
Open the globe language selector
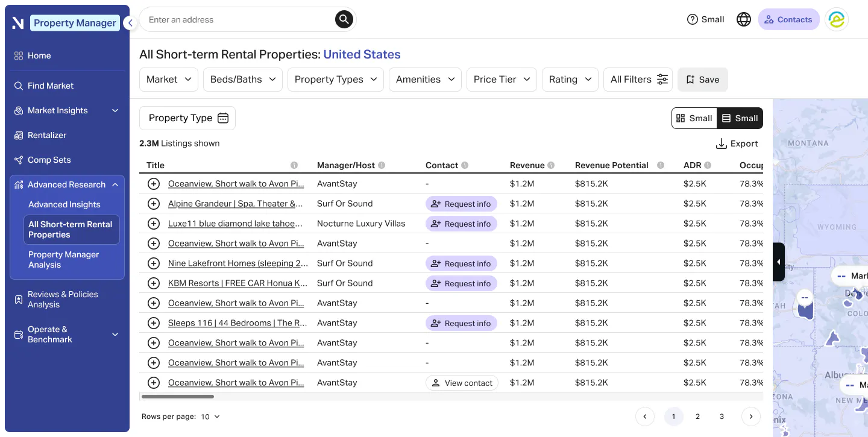[x=744, y=19]
